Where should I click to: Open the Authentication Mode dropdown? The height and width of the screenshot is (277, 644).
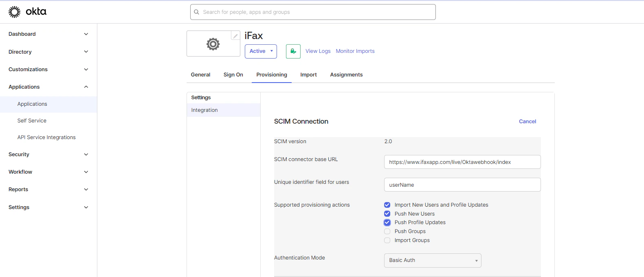[x=433, y=260]
